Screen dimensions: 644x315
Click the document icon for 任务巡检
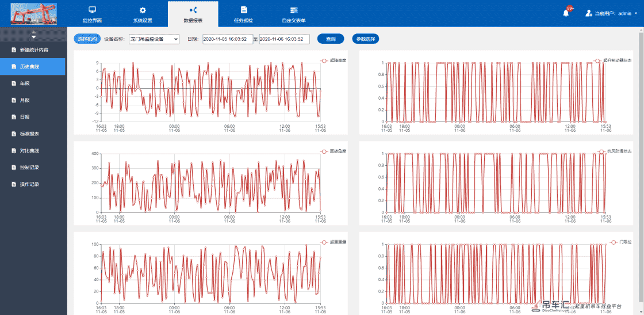tap(244, 10)
